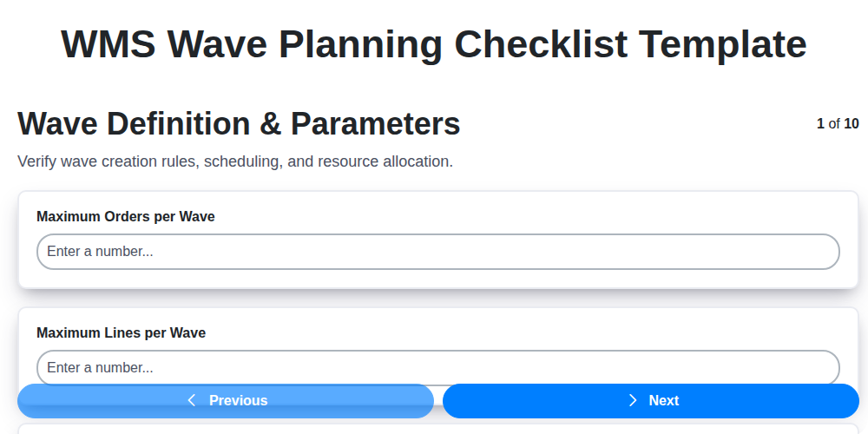Click the word 'Parameters' in the section heading
868x434 pixels.
(x=375, y=124)
